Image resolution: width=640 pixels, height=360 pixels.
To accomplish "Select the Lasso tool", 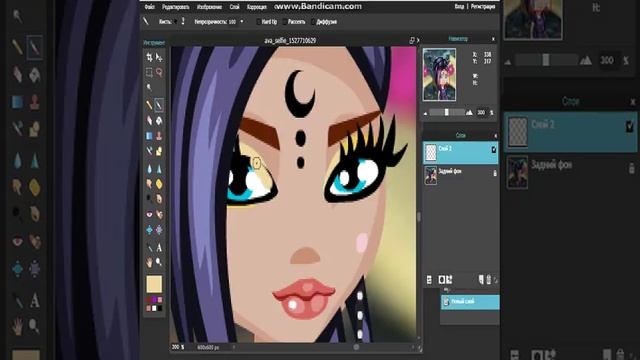I will pyautogui.click(x=159, y=72).
